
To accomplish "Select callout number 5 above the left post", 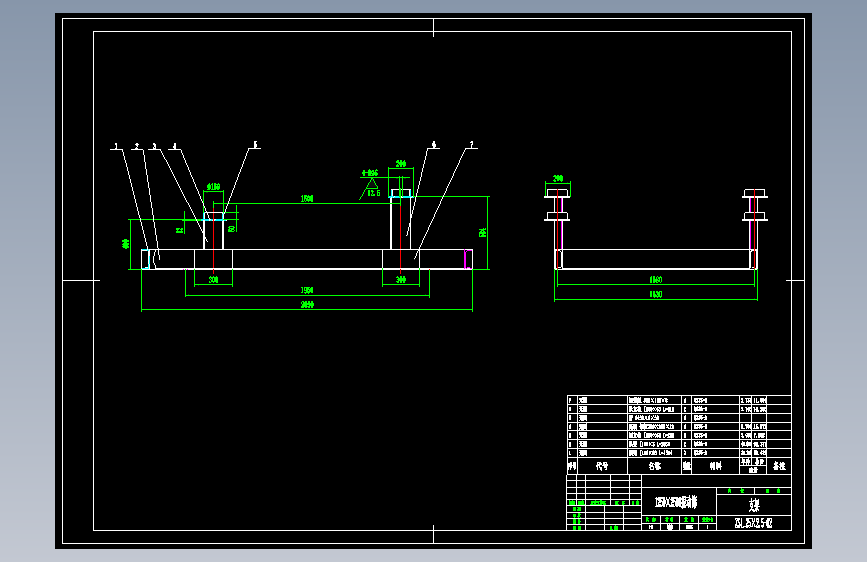I will (x=255, y=145).
